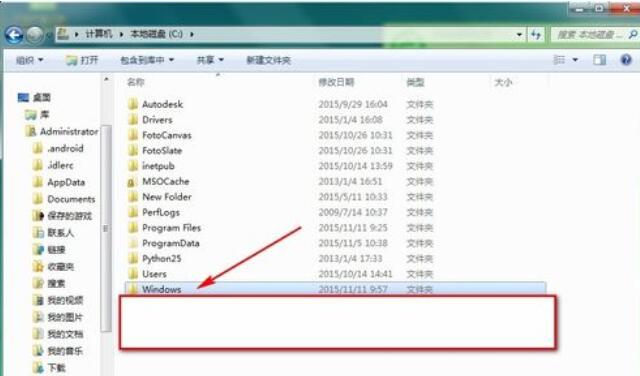
Task: Select the FotoCanvas folder icon
Action: click(x=133, y=135)
